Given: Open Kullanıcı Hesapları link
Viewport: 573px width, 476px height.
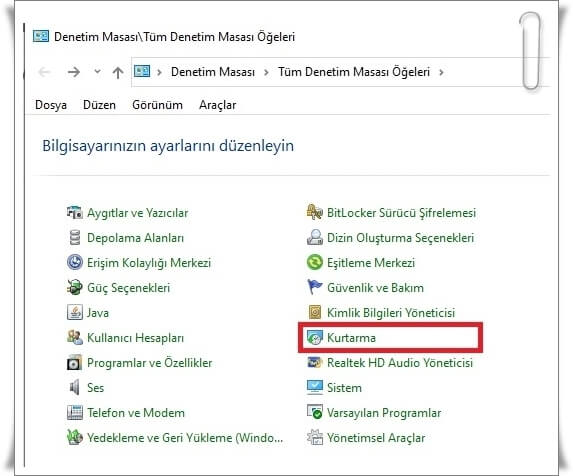Looking at the screenshot, I should 135,338.
